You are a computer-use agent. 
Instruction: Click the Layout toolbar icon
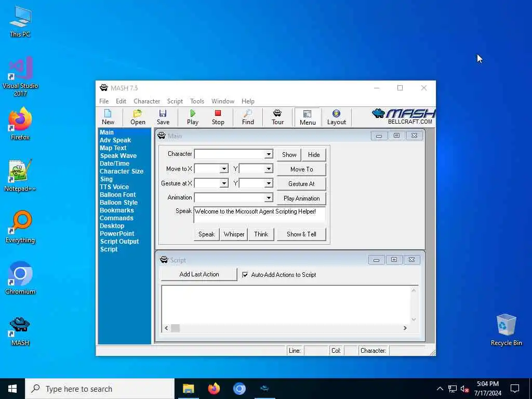point(336,117)
